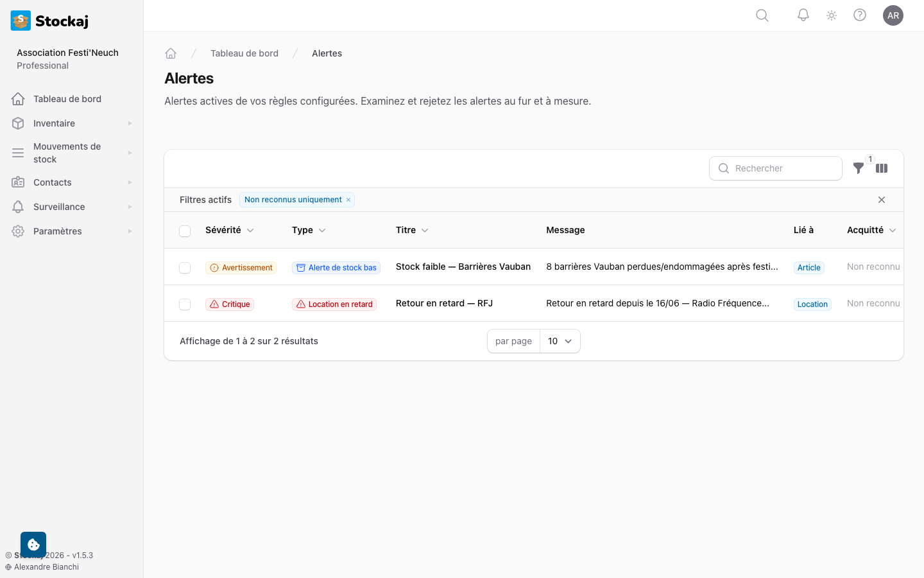Click the Location en retard type badge
This screenshot has height=578, width=924.
click(334, 304)
